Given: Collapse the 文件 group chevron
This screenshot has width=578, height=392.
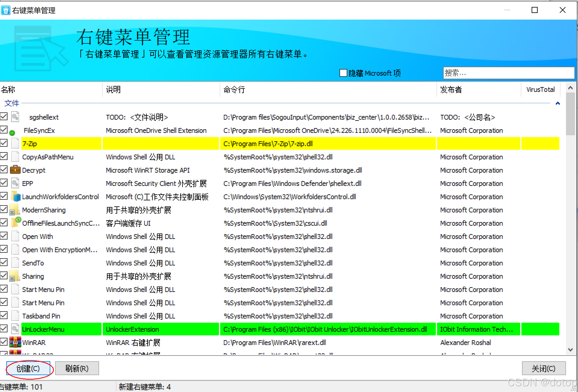Looking at the screenshot, I should click(558, 103).
